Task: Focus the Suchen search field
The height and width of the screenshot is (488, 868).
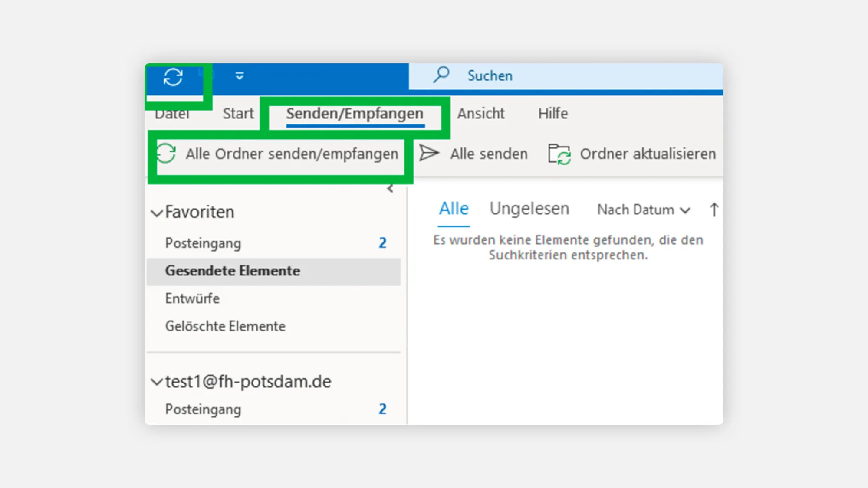Action: (x=566, y=76)
